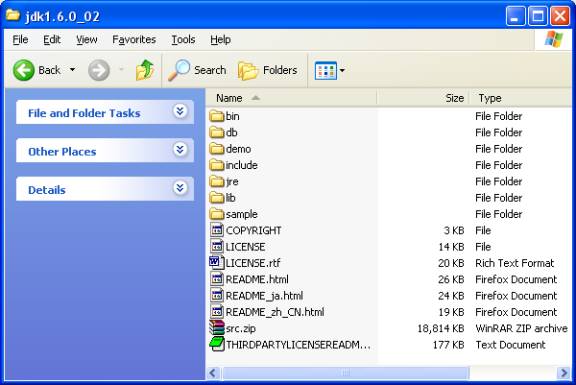The image size is (576, 385).
Task: Click the 26 KB size cell
Action: click(451, 280)
